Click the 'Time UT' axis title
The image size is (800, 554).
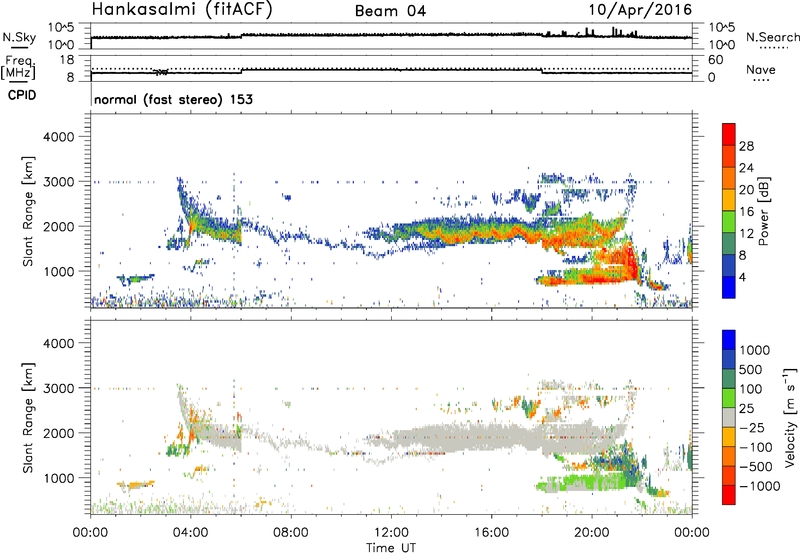pyautogui.click(x=391, y=548)
